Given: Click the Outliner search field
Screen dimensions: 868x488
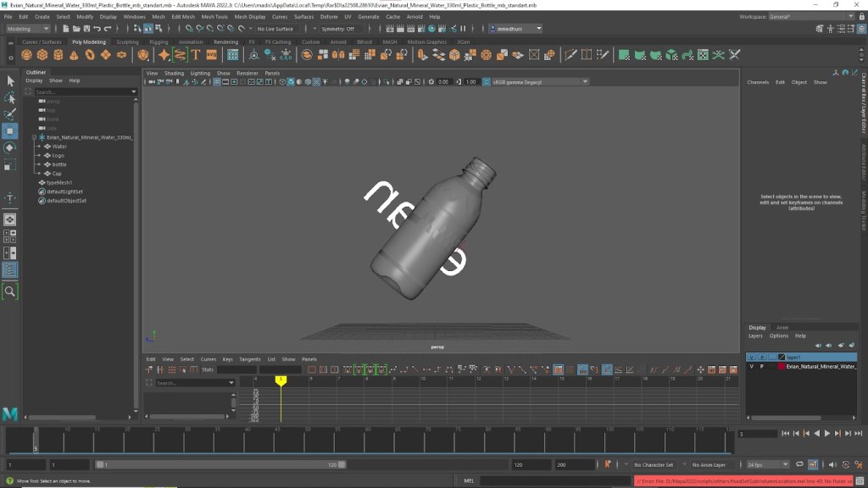Looking at the screenshot, I should [x=82, y=91].
